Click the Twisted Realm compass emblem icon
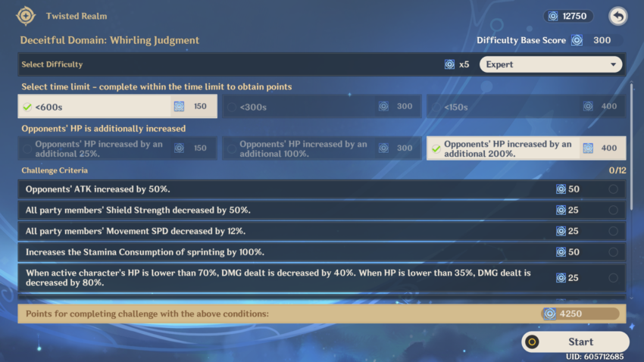Screen dimensions: 644x362 click(27, 16)
